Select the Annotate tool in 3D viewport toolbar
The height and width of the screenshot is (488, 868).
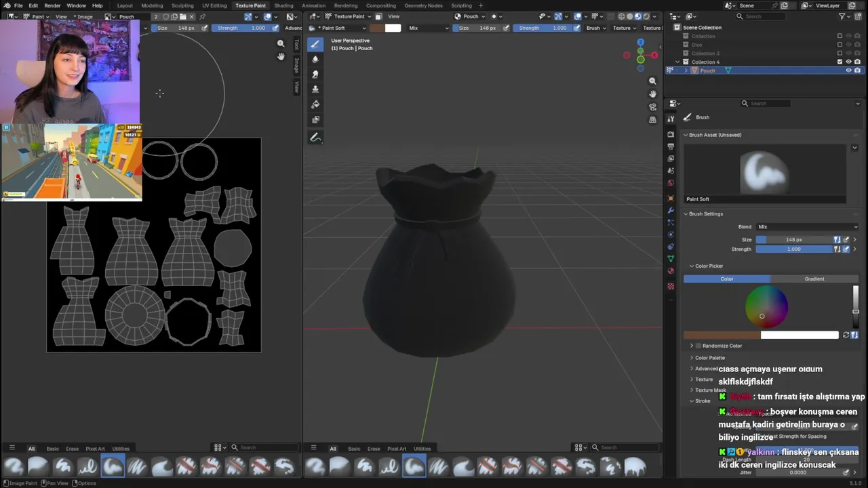(315, 138)
